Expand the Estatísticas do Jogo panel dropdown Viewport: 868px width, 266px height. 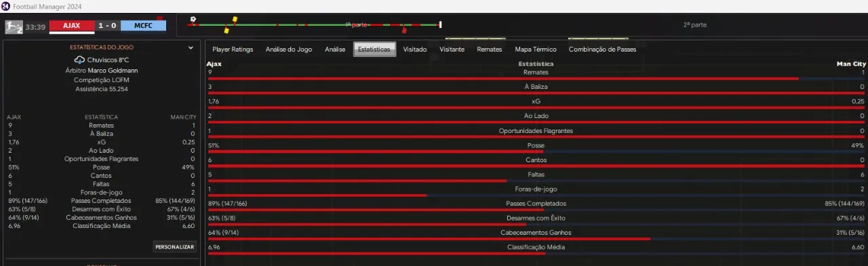[191, 47]
